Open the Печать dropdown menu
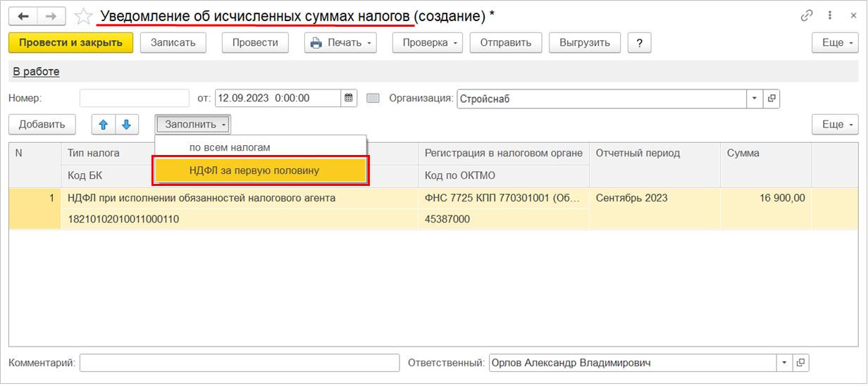Image resolution: width=868 pixels, height=386 pixels. 341,43
